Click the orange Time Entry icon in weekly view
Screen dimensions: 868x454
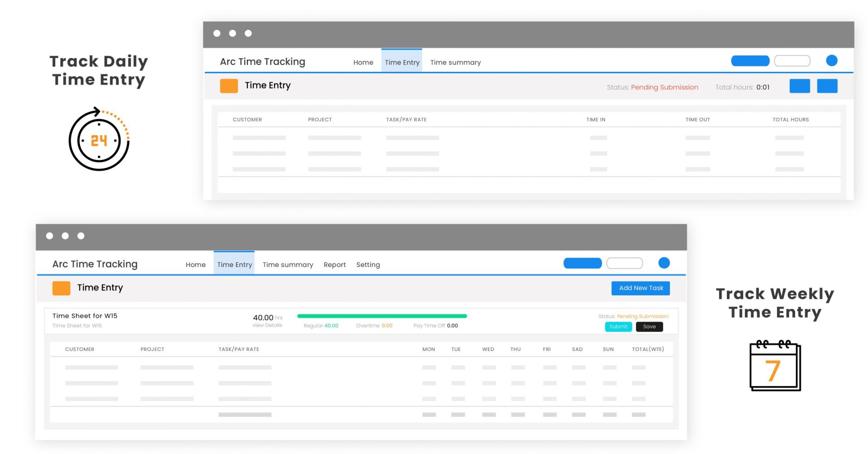[61, 288]
